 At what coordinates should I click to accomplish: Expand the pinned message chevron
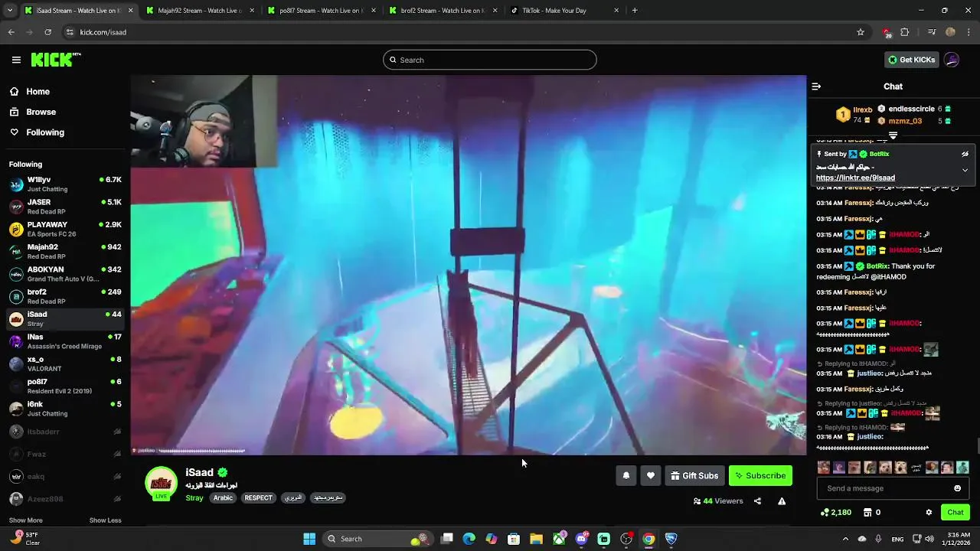click(x=965, y=170)
